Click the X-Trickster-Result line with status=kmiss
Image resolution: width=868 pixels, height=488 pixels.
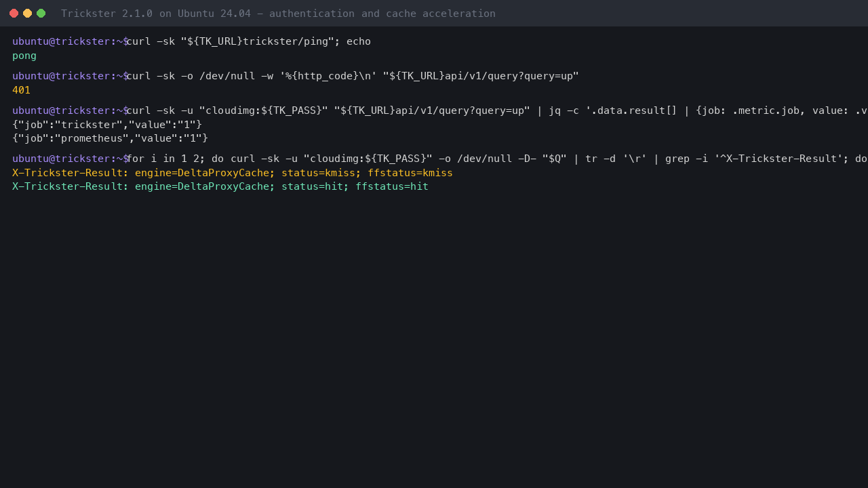click(x=233, y=173)
